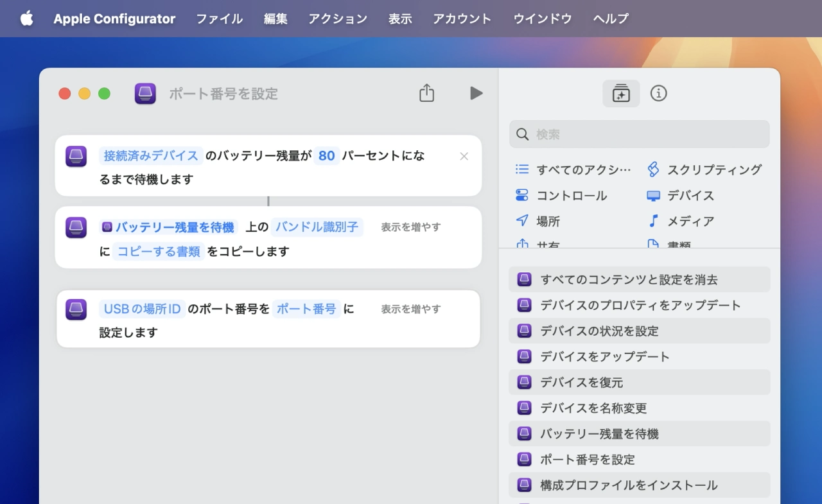Image resolution: width=822 pixels, height=504 pixels.
Task: Open the アクション menu
Action: click(x=338, y=19)
